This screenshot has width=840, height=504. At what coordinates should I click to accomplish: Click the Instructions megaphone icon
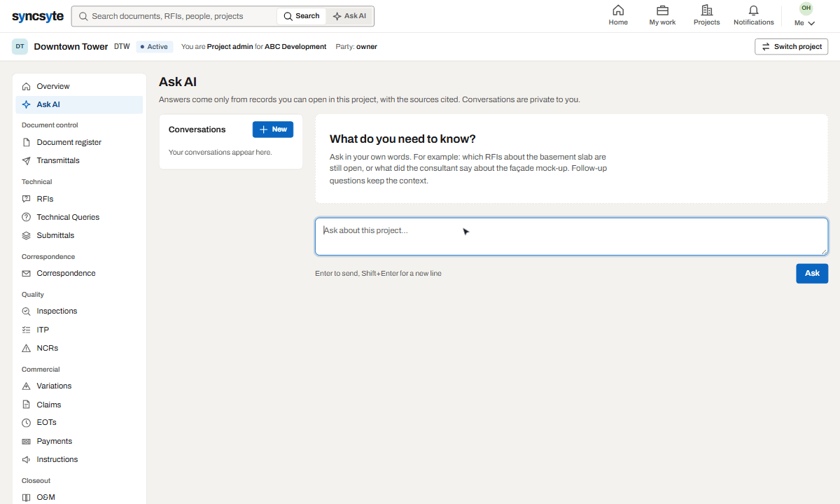pyautogui.click(x=27, y=459)
